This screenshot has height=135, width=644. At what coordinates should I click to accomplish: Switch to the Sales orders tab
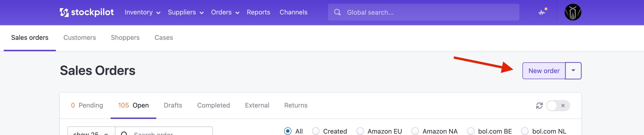click(x=30, y=38)
